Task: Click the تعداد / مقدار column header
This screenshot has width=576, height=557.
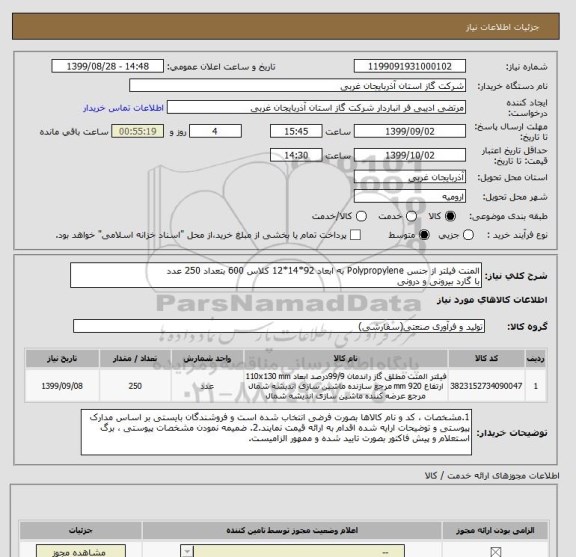Action: 135,359
